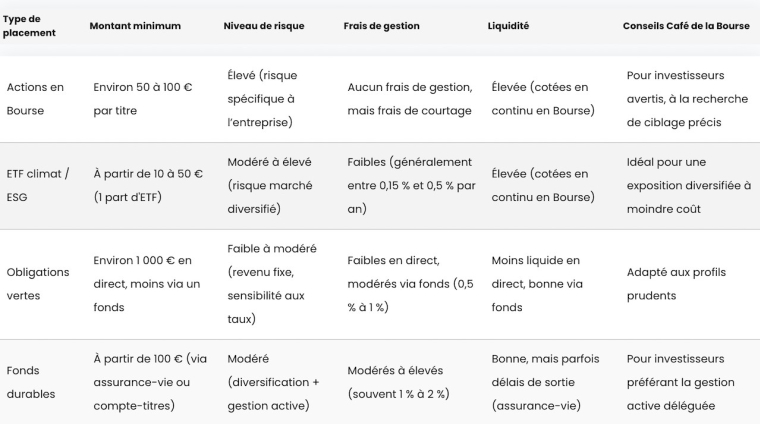Click the 'Conseils Café de la Bourse' header
This screenshot has width=760, height=424.
[686, 26]
